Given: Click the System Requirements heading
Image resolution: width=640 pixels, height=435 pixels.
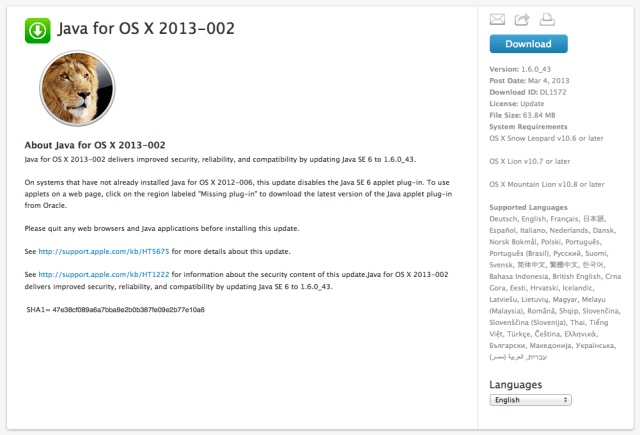Looking at the screenshot, I should pos(528,127).
